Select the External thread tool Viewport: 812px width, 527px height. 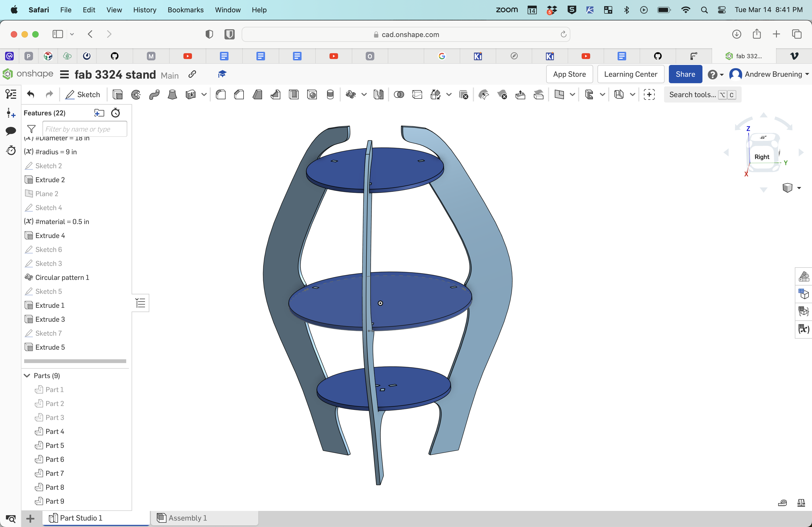click(x=330, y=94)
